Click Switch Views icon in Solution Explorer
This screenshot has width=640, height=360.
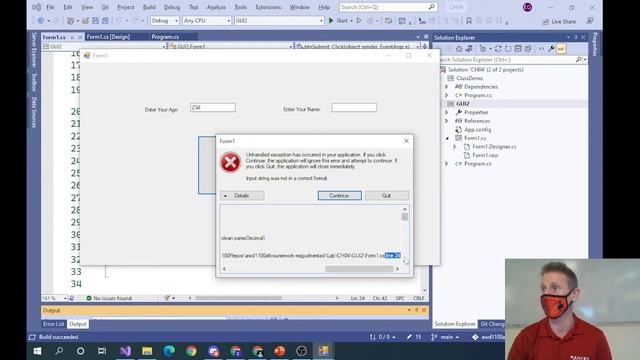[469, 49]
